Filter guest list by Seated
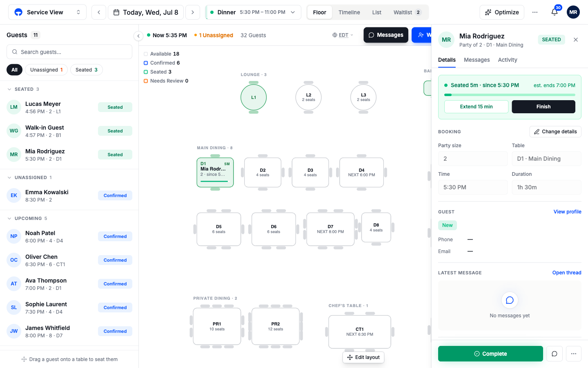Viewport: 588px width, 368px height. click(x=87, y=70)
